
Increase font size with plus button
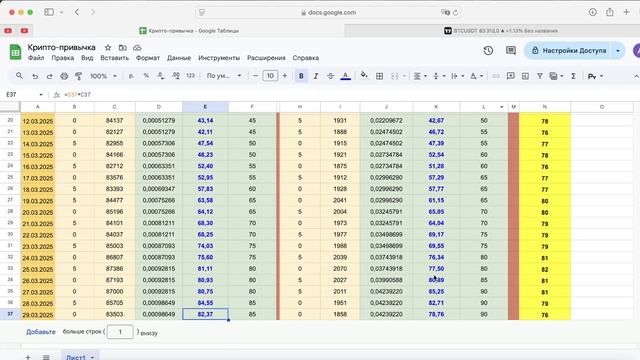(284, 76)
